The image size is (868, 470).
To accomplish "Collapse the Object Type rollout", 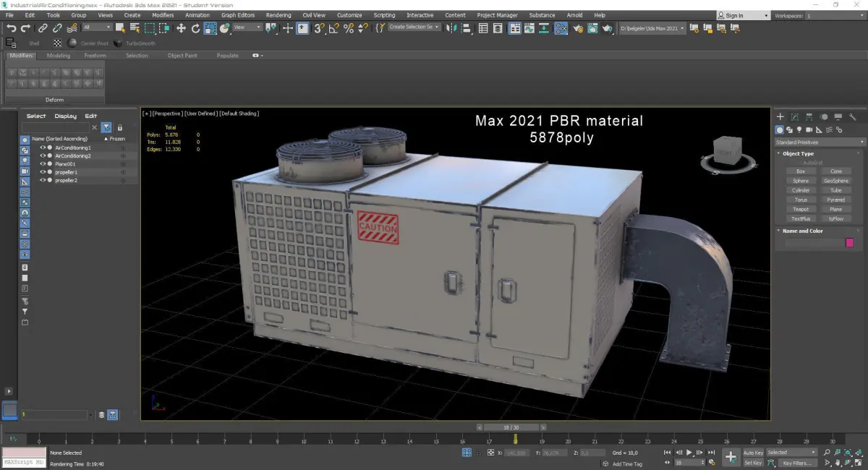I will point(798,153).
